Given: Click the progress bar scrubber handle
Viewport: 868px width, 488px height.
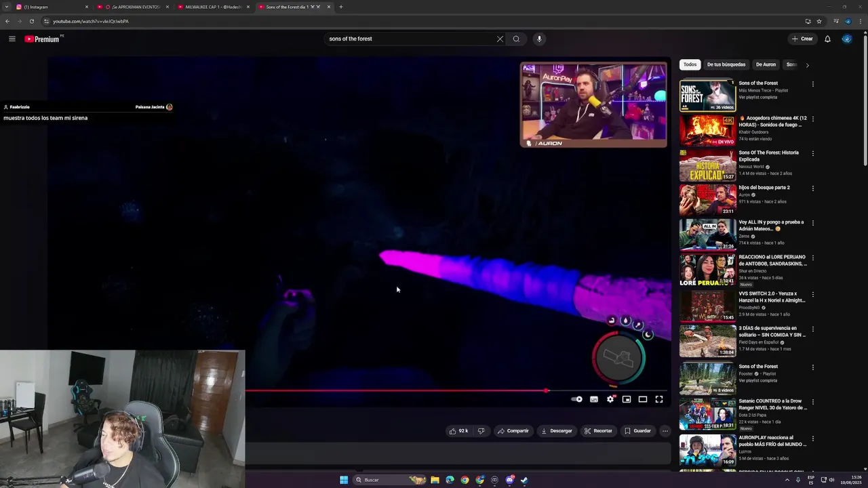Looking at the screenshot, I should click(547, 390).
